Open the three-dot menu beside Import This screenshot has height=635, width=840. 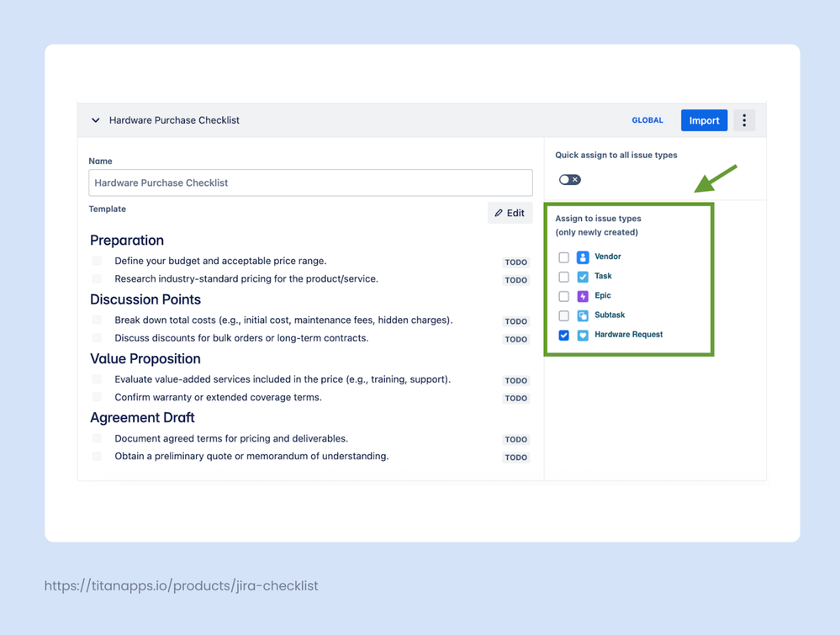pyautogui.click(x=743, y=119)
